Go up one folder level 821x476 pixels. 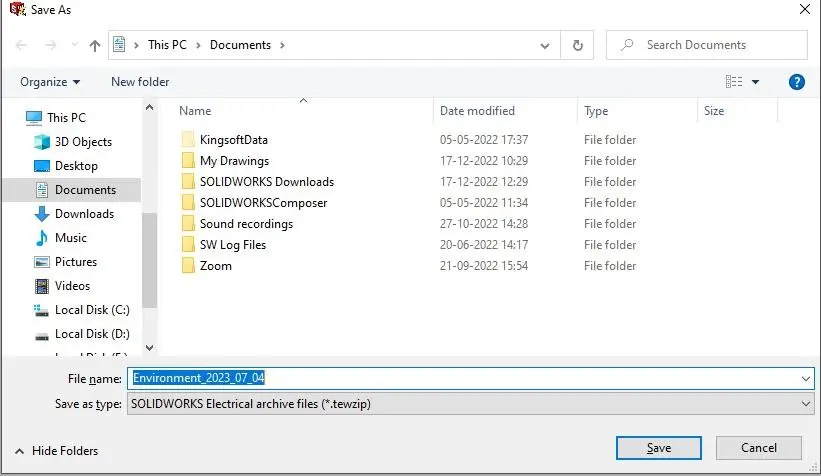pyautogui.click(x=95, y=46)
